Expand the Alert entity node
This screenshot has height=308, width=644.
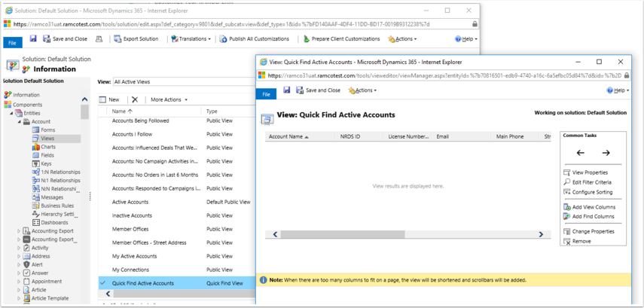tap(19, 265)
